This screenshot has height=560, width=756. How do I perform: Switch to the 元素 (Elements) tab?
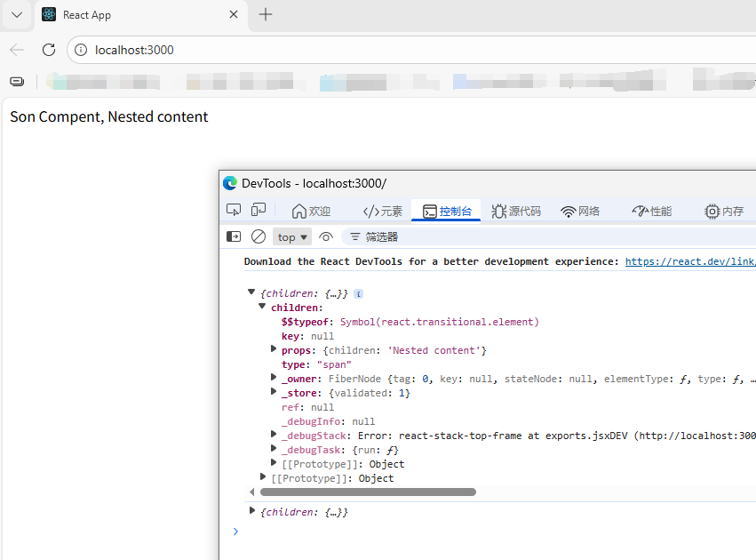click(x=383, y=211)
